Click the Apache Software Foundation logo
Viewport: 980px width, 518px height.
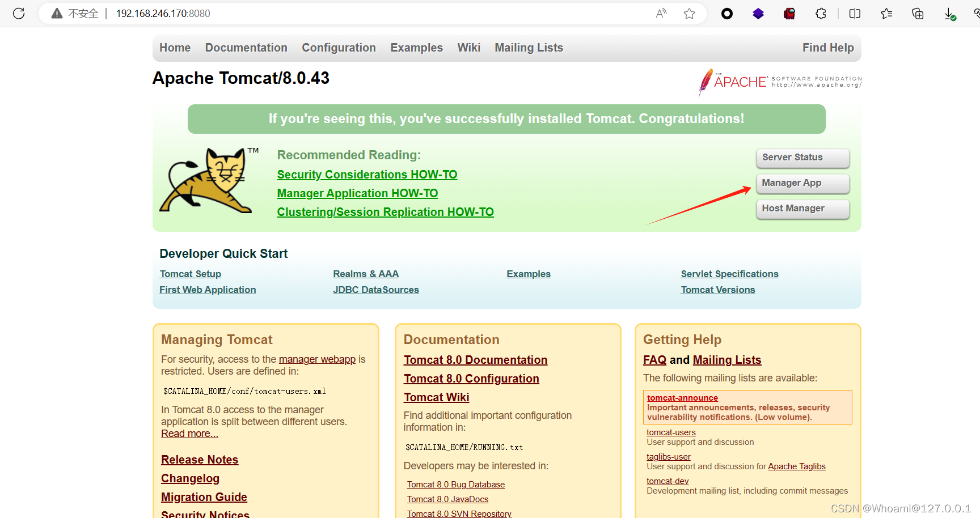(x=780, y=82)
